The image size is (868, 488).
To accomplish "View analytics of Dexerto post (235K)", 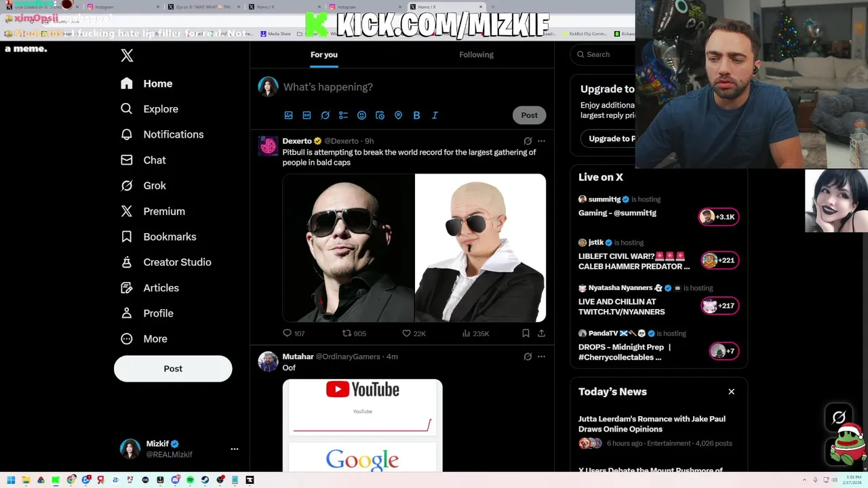I will pos(475,333).
